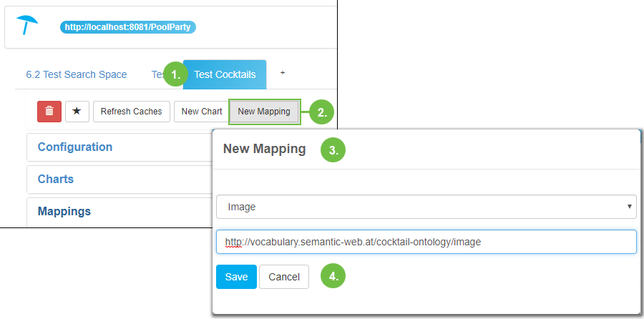Click the green step 2 marker
This screenshot has width=644, height=319.
[x=322, y=112]
